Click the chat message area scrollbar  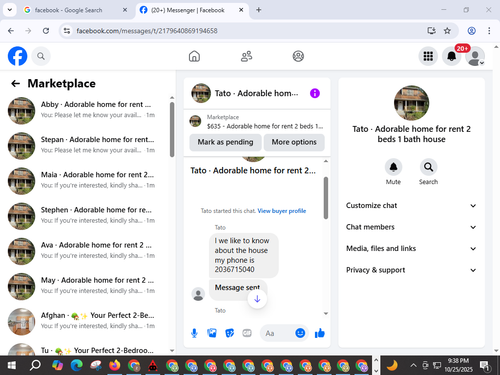pos(326,198)
